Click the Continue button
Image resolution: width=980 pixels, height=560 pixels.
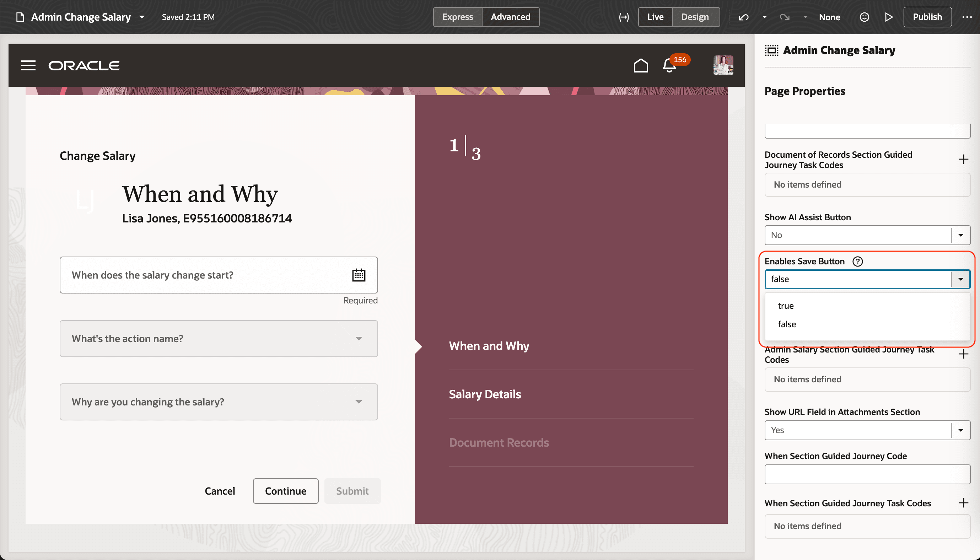click(285, 491)
